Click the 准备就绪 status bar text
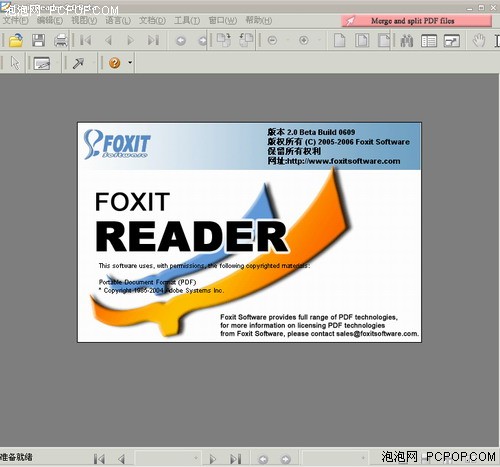The image size is (500, 467). (17, 457)
